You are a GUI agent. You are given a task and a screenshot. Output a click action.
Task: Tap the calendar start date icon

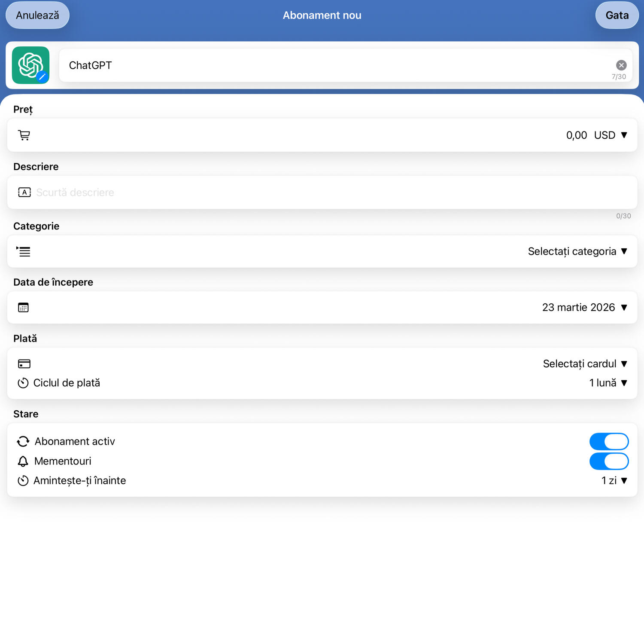pyautogui.click(x=23, y=308)
